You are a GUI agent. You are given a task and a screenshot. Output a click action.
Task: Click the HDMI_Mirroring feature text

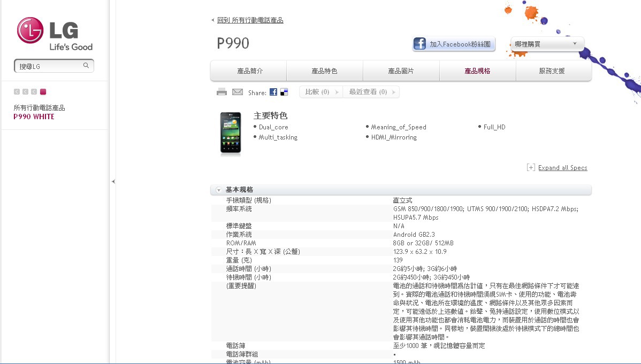[x=394, y=137]
